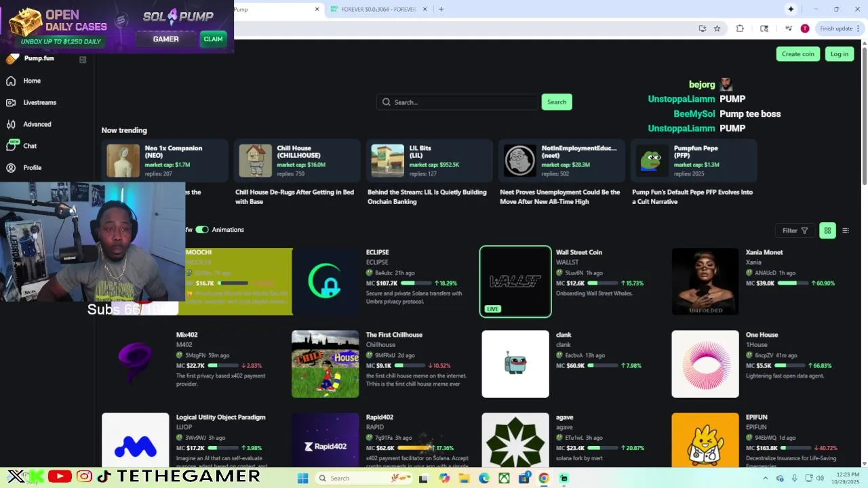Click the Log in button
868x488 pixels.
tap(840, 54)
